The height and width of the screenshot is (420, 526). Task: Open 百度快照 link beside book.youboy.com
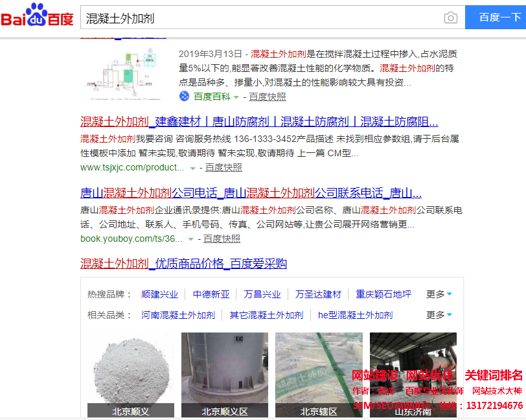[x=222, y=239]
